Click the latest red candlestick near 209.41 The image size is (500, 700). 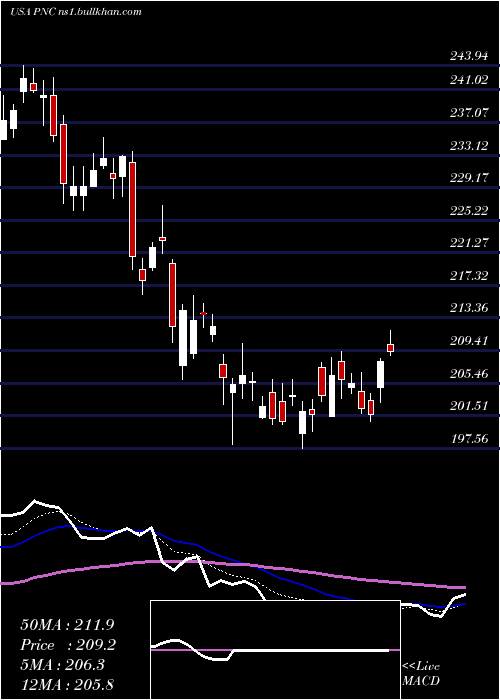pyautogui.click(x=390, y=347)
